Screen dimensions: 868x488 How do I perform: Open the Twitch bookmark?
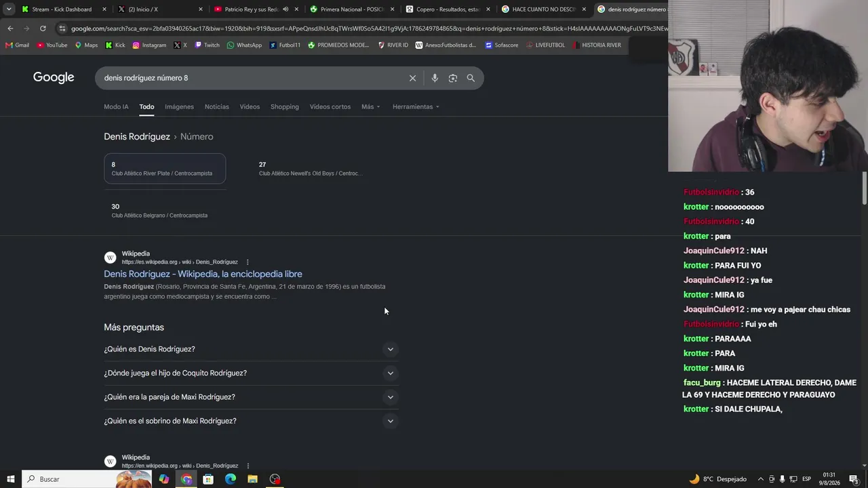tap(207, 45)
